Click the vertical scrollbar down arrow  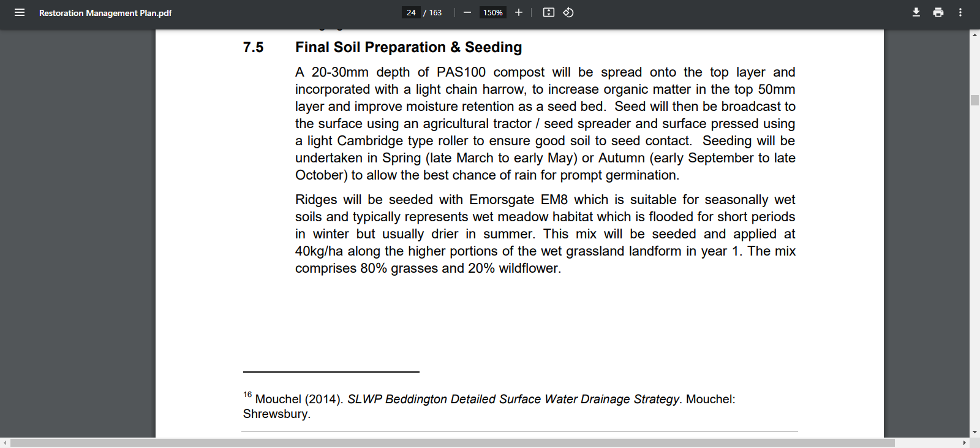(x=974, y=432)
